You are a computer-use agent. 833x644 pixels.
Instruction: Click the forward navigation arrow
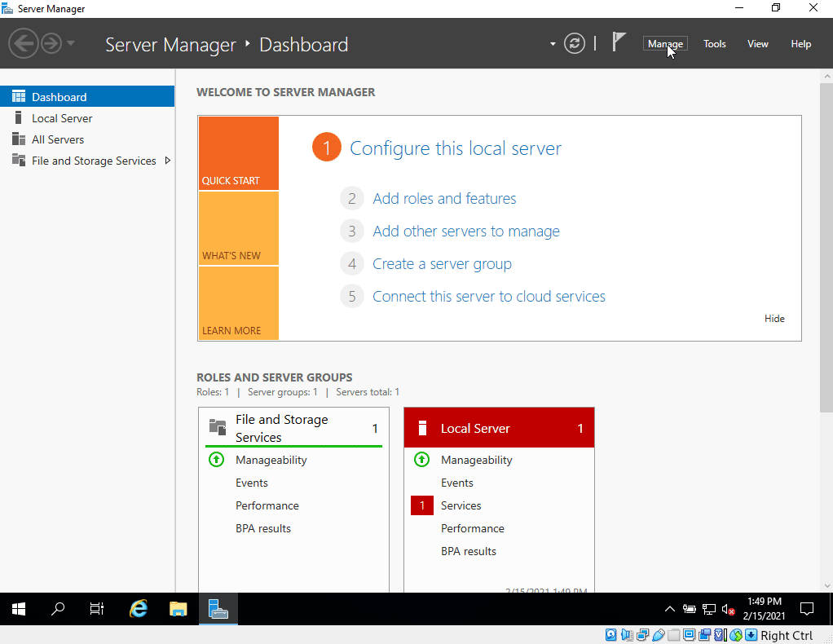(51, 43)
